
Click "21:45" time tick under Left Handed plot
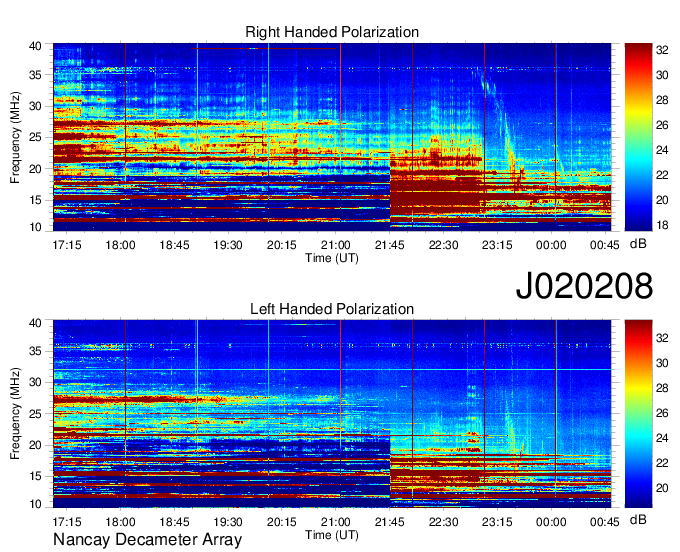(389, 522)
